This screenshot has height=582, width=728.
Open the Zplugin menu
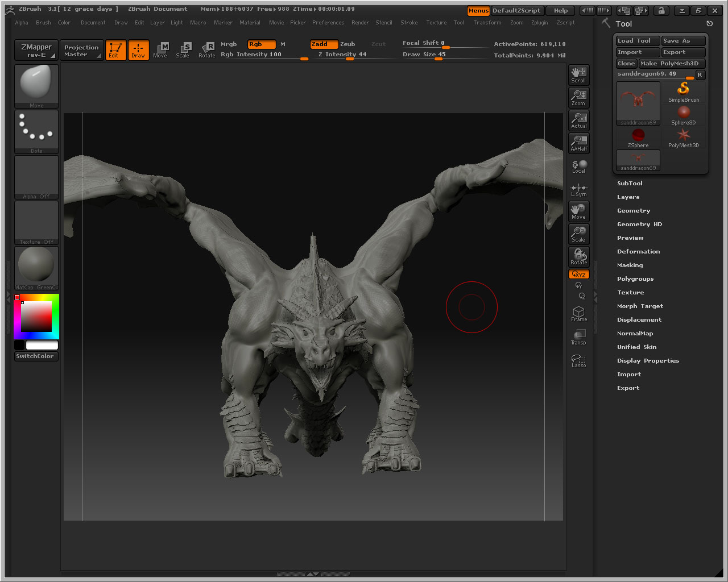pos(539,23)
